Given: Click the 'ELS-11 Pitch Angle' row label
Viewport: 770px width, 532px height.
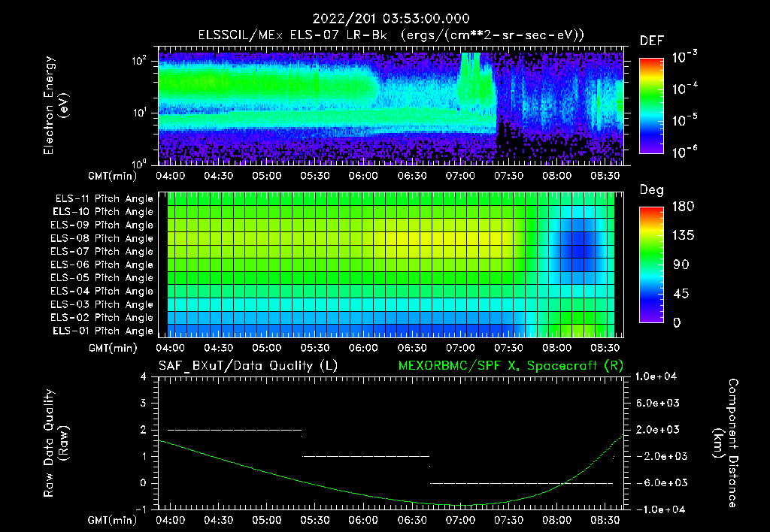Looking at the screenshot, I should coord(104,199).
